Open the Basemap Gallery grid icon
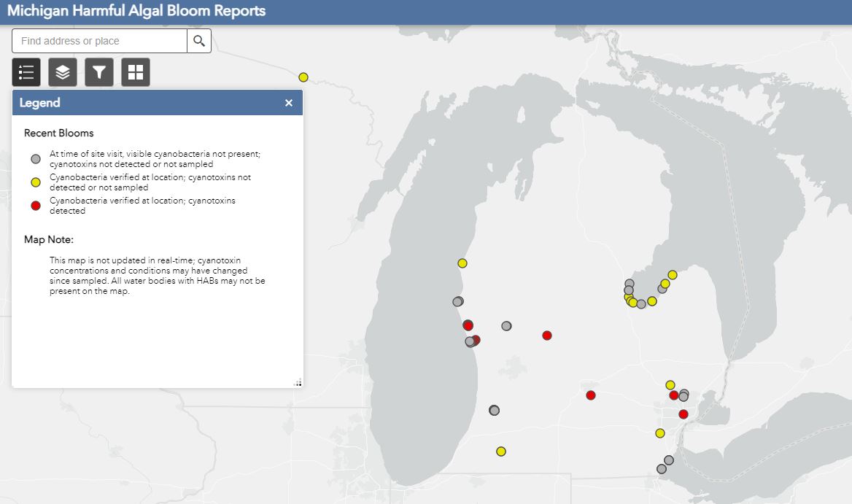 pos(136,72)
